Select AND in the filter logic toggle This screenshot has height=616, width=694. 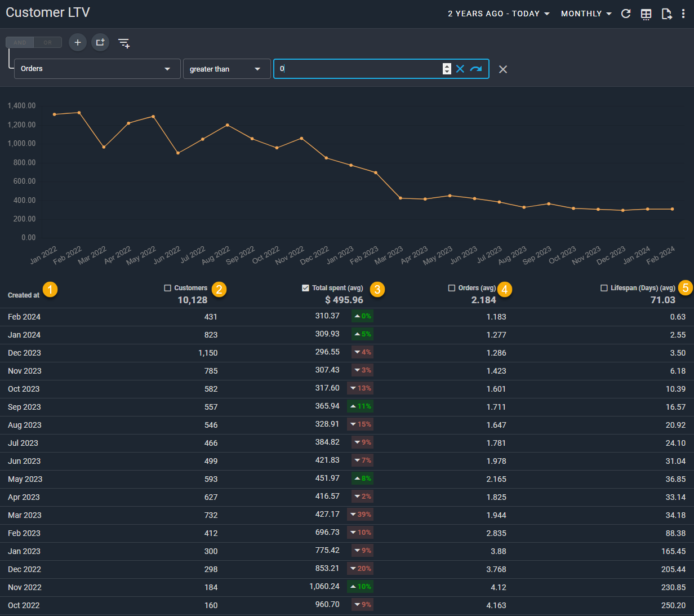(20, 42)
